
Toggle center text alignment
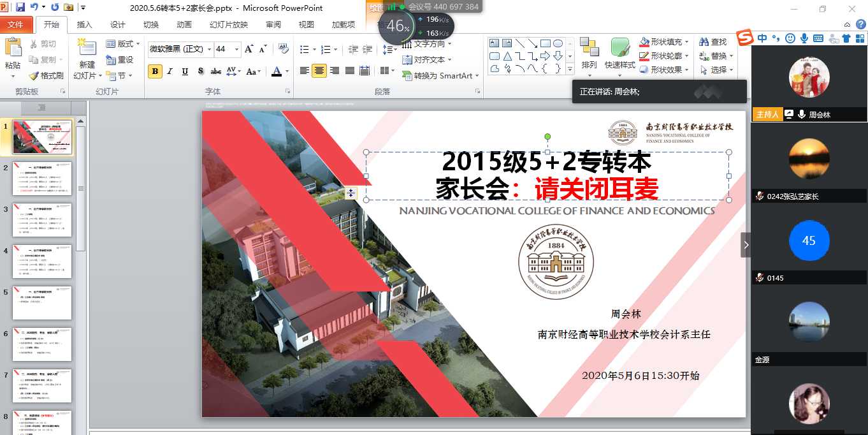tap(319, 71)
